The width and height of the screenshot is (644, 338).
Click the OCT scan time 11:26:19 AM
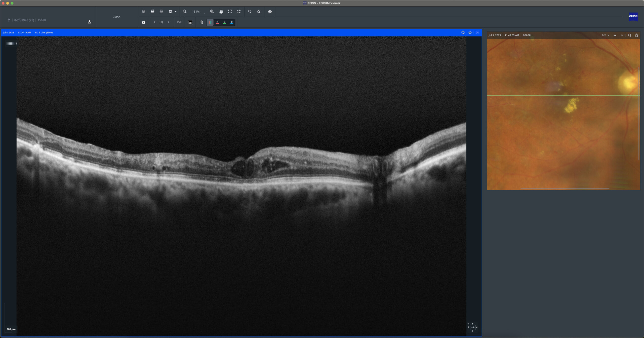(24, 32)
